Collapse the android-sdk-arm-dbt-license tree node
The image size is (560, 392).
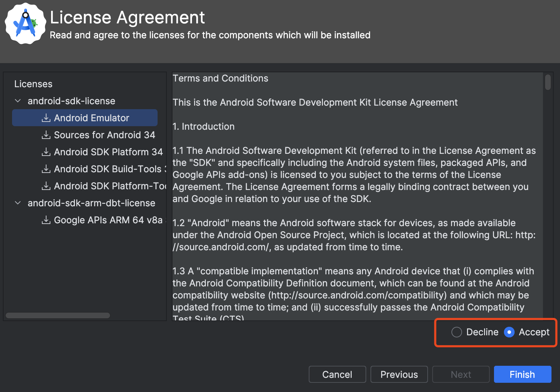tap(18, 203)
